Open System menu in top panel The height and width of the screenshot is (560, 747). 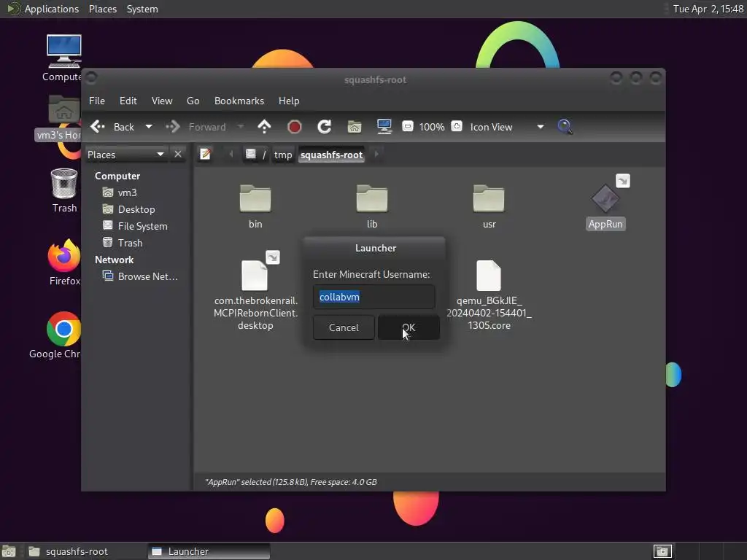(142, 9)
